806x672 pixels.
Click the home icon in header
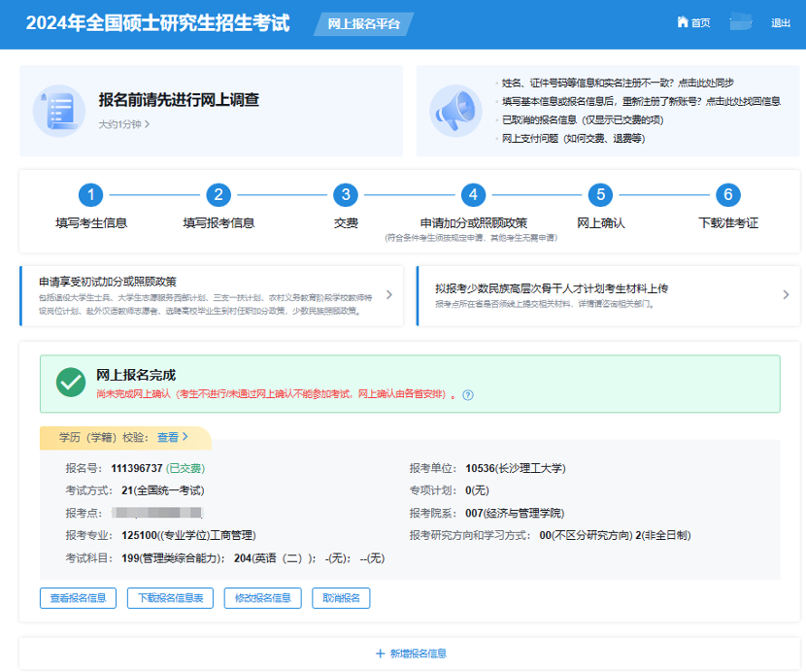click(x=683, y=22)
